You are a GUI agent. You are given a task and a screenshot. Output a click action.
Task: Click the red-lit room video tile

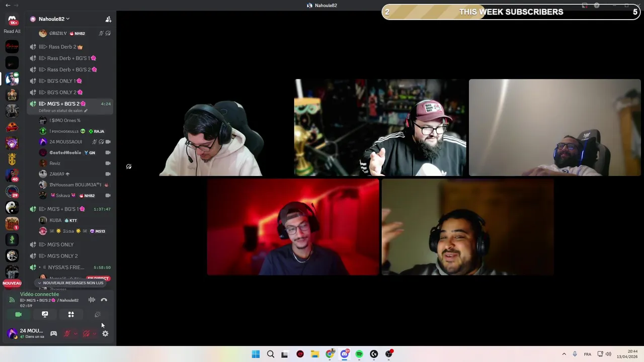293,227
